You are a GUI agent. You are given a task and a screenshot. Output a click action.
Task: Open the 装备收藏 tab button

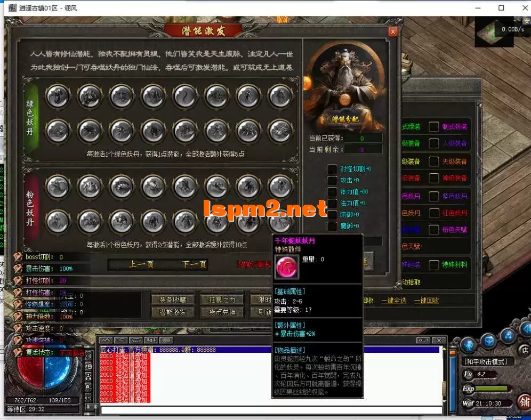(x=169, y=300)
